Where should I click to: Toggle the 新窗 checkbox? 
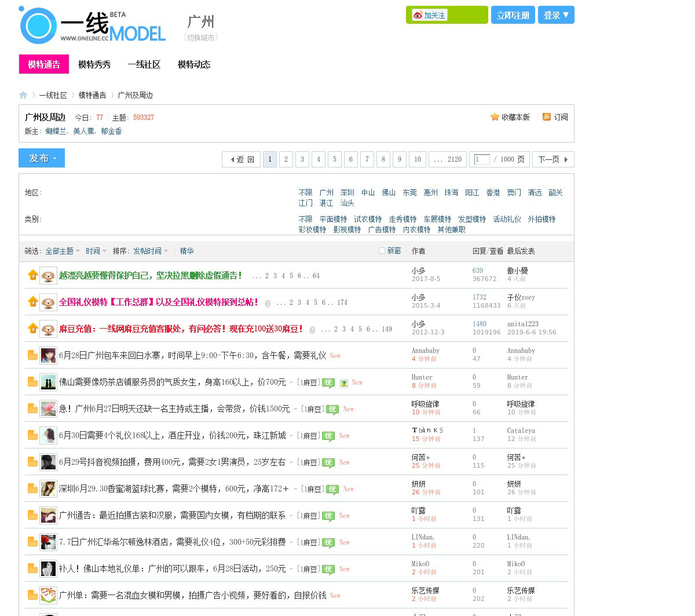(382, 251)
